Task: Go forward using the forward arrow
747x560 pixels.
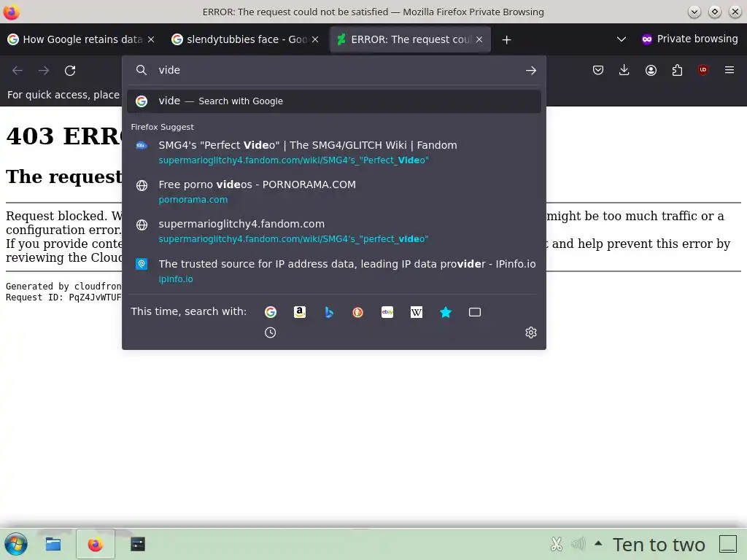Action: 44,71
